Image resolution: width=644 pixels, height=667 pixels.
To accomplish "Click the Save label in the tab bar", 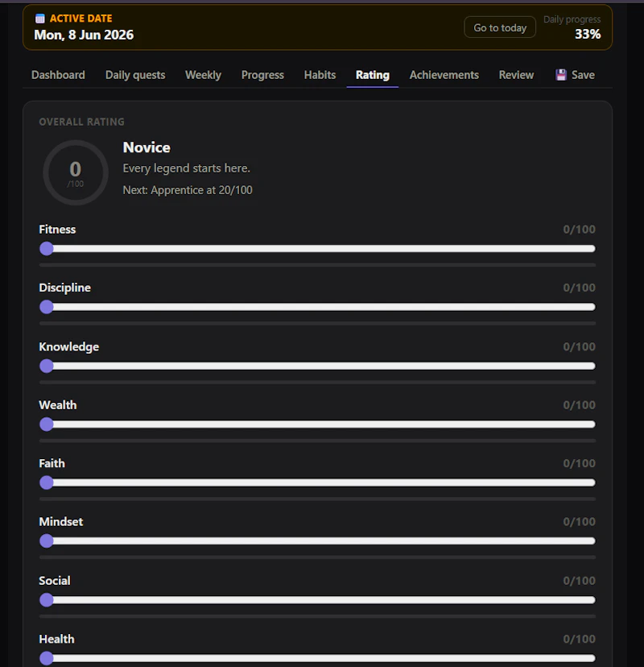I will 583,75.
